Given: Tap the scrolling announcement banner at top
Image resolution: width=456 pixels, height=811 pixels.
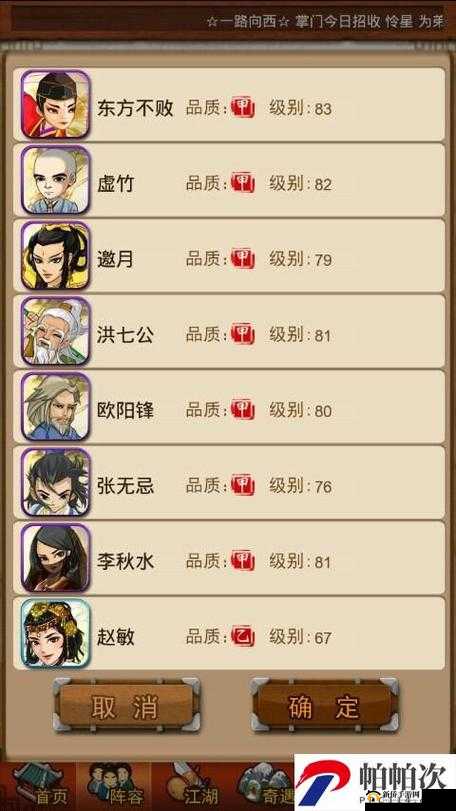Looking at the screenshot, I should click(x=228, y=23).
